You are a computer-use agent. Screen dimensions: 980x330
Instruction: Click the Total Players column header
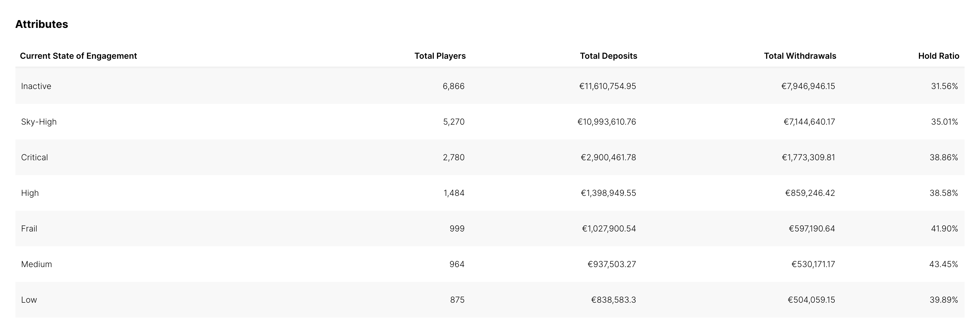pos(440,56)
